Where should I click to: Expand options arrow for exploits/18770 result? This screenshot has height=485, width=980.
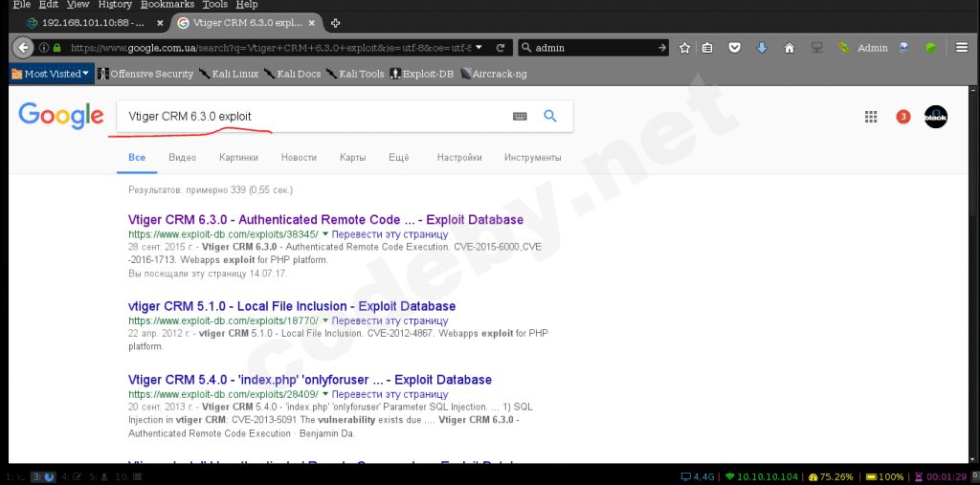click(325, 321)
